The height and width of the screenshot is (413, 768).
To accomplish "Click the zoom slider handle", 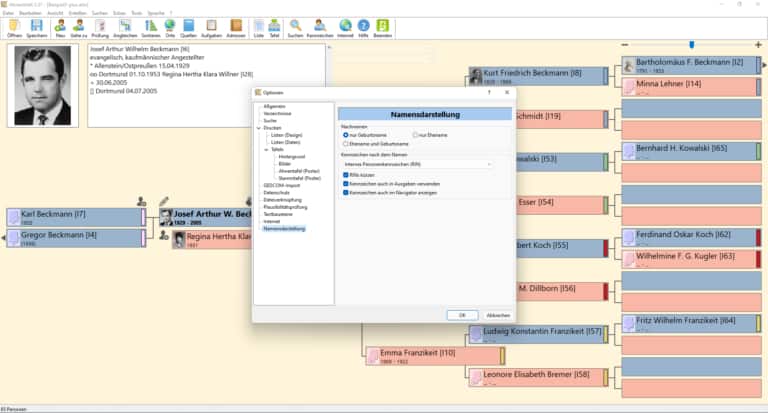I will [692, 45].
